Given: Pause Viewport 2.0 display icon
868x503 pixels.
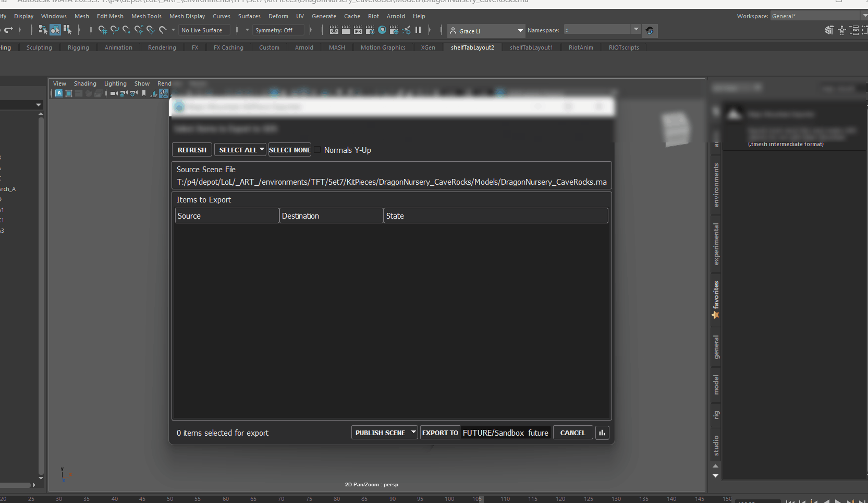Looking at the screenshot, I should pos(418,30).
